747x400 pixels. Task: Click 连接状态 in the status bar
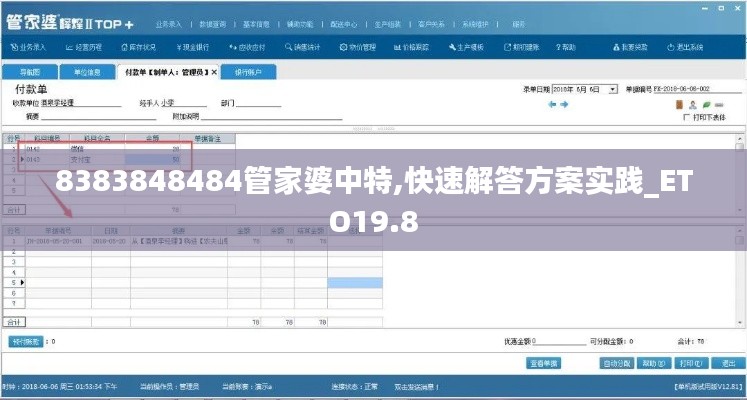tap(355, 387)
